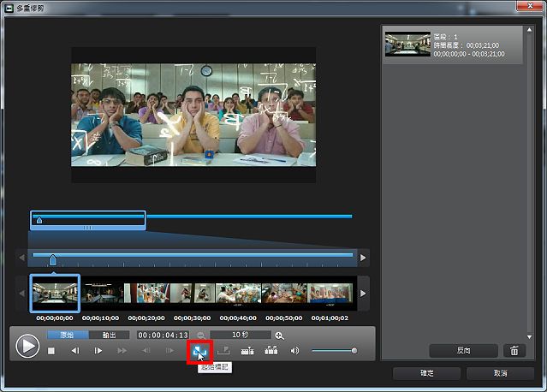Jump to previous trim segment icon
This screenshot has height=392, width=547.
point(146,351)
